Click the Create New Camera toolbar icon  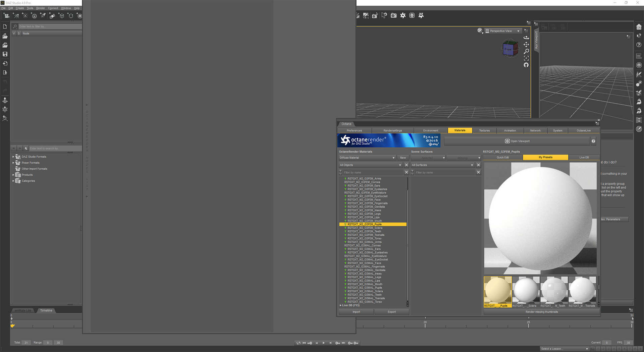coord(6,15)
